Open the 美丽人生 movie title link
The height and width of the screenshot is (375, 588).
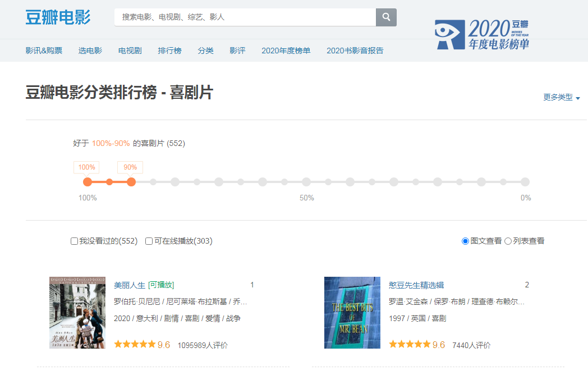[130, 285]
